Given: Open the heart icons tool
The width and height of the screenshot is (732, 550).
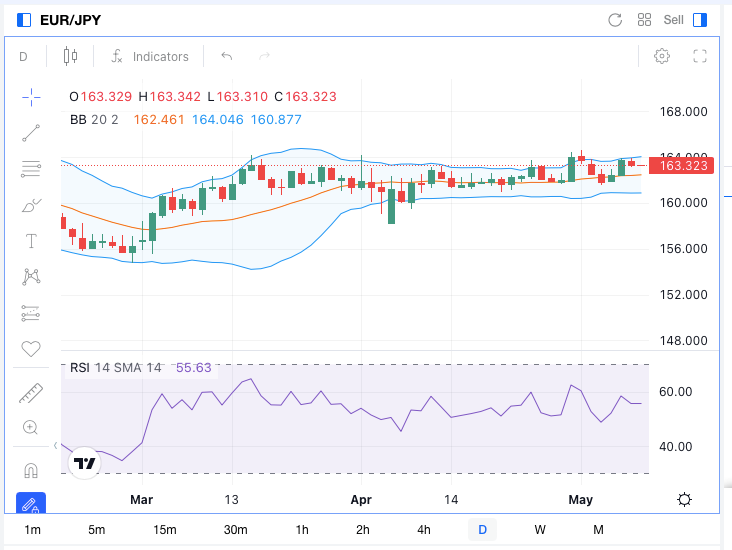Looking at the screenshot, I should [31, 349].
